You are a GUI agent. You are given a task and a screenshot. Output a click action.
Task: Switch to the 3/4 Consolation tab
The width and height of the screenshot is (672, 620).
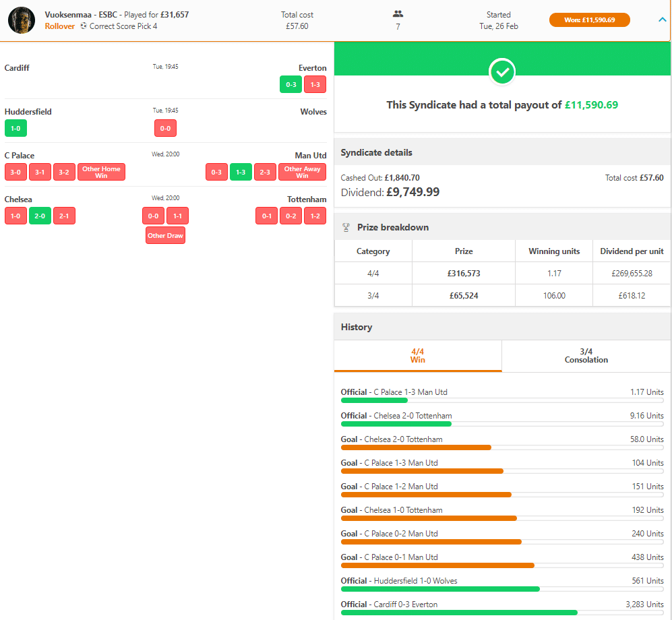[586, 355]
